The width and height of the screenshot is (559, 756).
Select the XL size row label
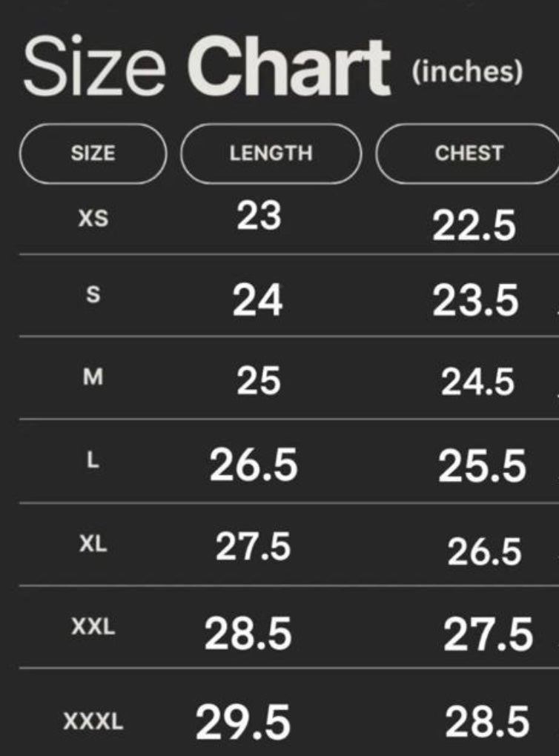click(93, 543)
